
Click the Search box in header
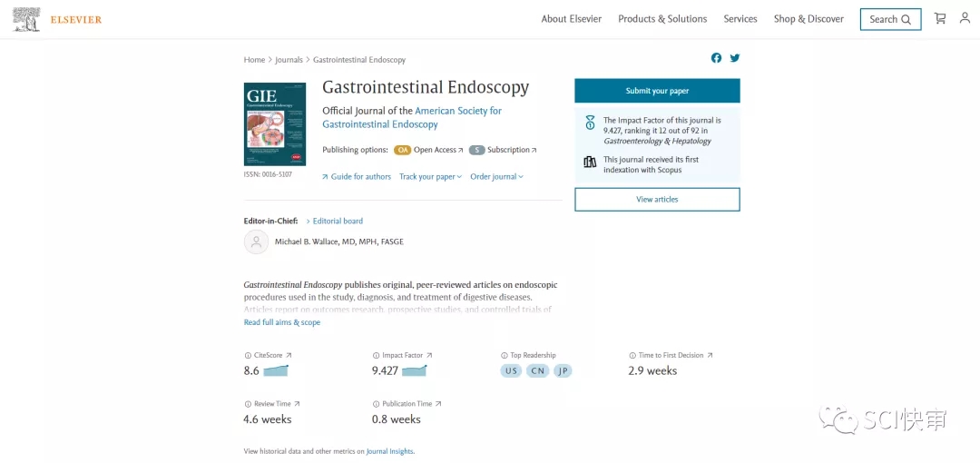(889, 19)
